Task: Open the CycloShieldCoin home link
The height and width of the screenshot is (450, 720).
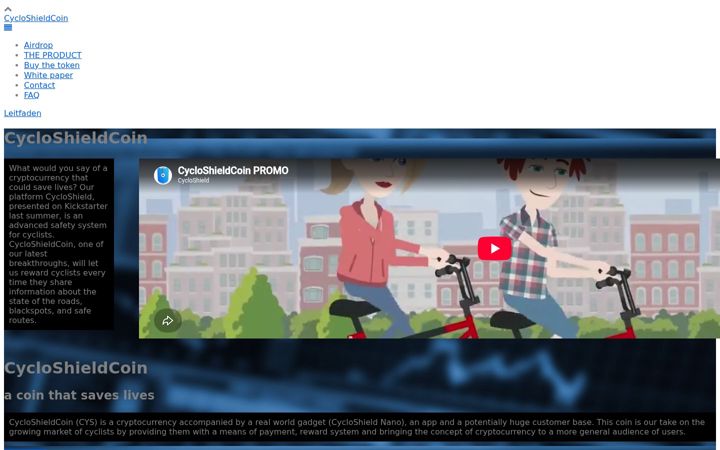Action: (36, 18)
